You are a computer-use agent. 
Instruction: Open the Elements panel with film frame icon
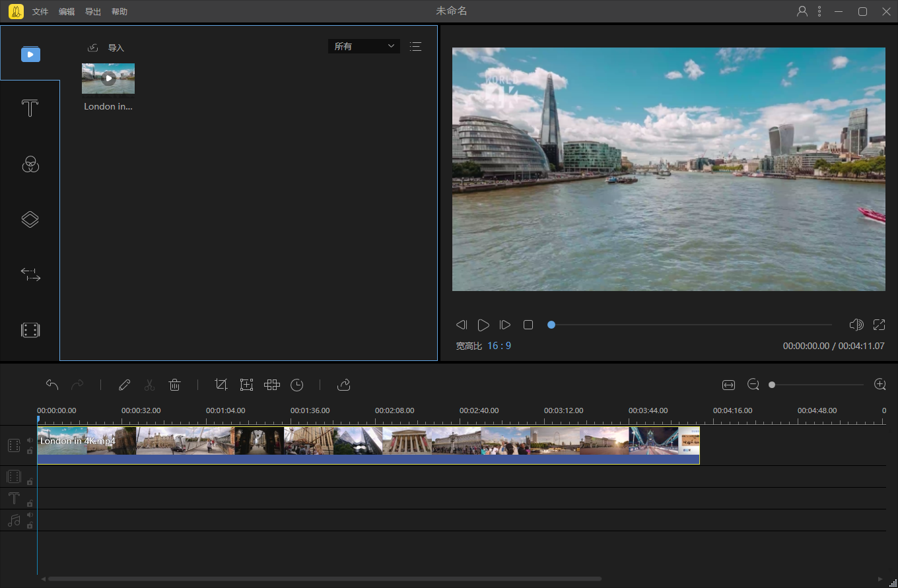30,330
